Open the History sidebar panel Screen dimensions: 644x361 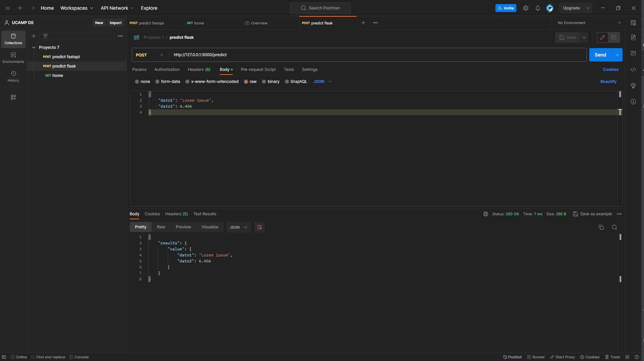(13, 76)
